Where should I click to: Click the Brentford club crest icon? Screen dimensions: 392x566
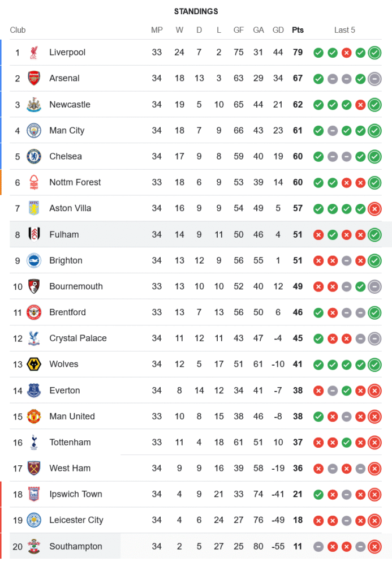[x=34, y=312]
